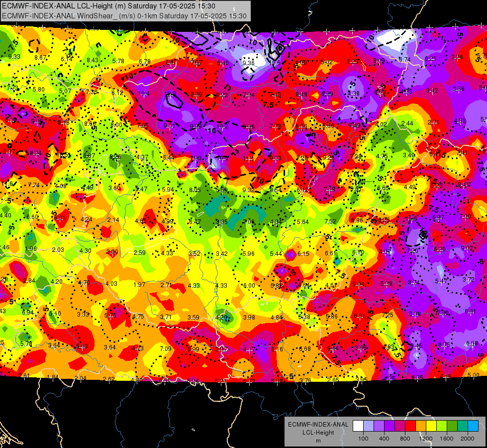Click the teal legend color swatch

(x=463, y=426)
